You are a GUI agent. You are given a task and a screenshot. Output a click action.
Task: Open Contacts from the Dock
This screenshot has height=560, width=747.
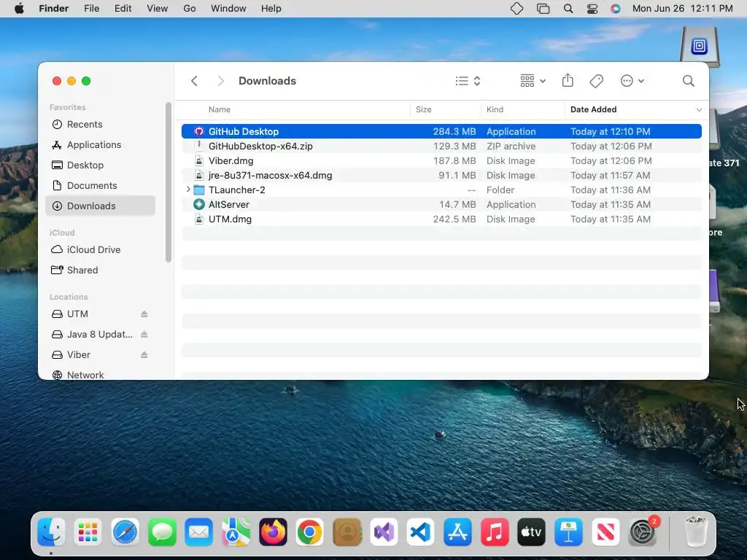pyautogui.click(x=347, y=532)
